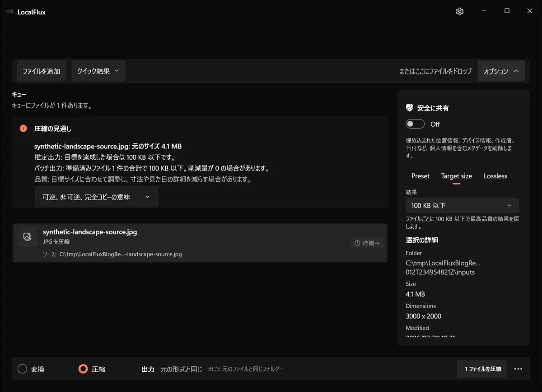Click the 出力: 元のファイルと同じフォルダー text
Image resolution: width=542 pixels, height=392 pixels.
(246, 369)
